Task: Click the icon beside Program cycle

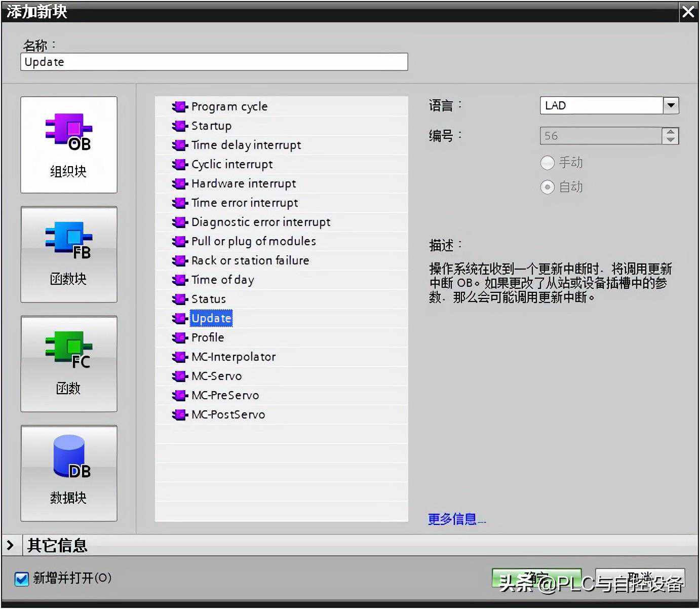Action: click(179, 106)
